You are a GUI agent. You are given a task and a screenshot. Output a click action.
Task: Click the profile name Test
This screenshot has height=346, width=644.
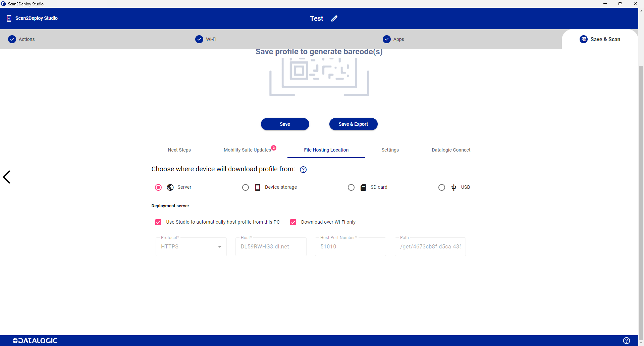317,18
